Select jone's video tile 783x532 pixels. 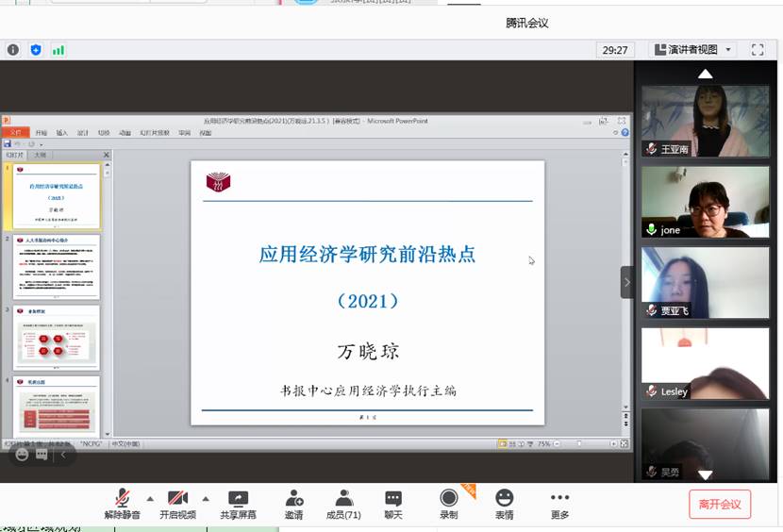(x=705, y=202)
